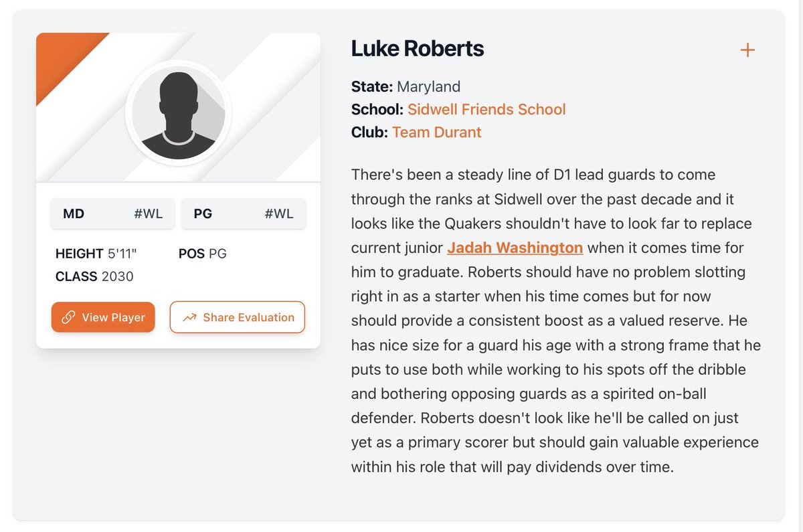This screenshot has height=532, width=803.
Task: Expand evaluation with orange plus icon
Action: [747, 50]
